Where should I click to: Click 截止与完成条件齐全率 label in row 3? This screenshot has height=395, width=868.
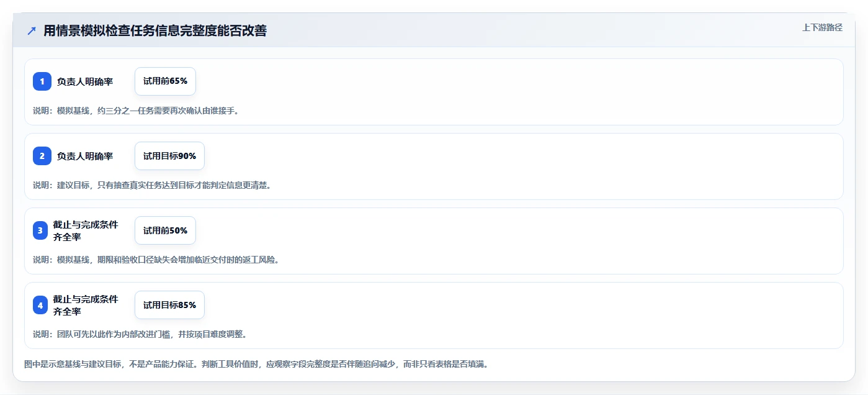(86, 230)
